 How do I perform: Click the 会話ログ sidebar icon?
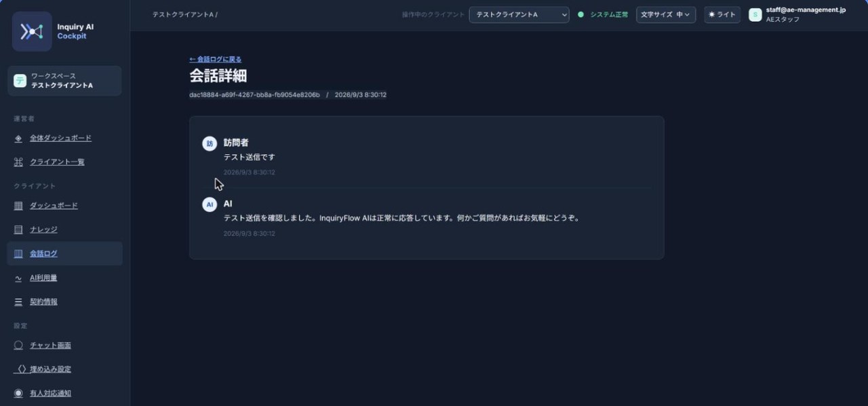[18, 254]
